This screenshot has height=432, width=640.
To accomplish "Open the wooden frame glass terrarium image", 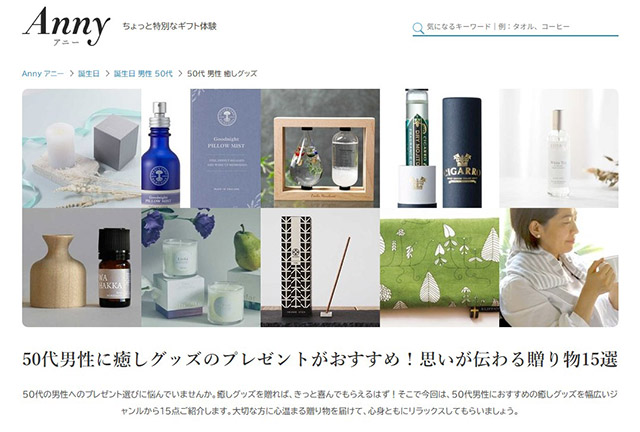I will [x=320, y=148].
